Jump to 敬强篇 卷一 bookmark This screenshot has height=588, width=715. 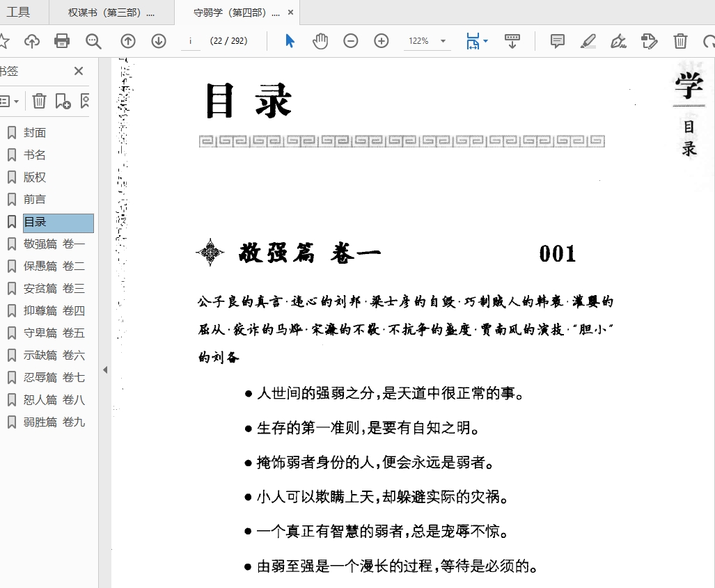tap(54, 244)
